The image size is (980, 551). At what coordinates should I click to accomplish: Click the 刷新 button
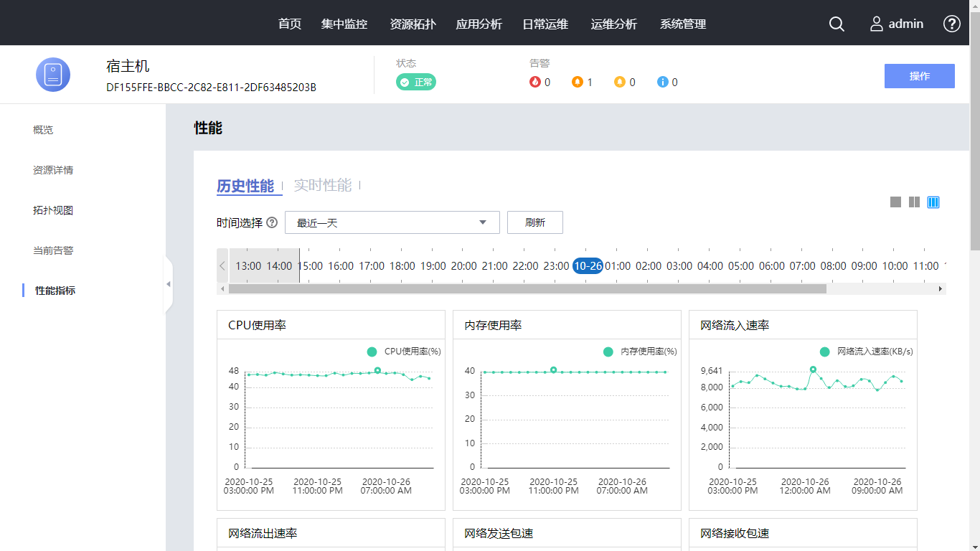[534, 222]
